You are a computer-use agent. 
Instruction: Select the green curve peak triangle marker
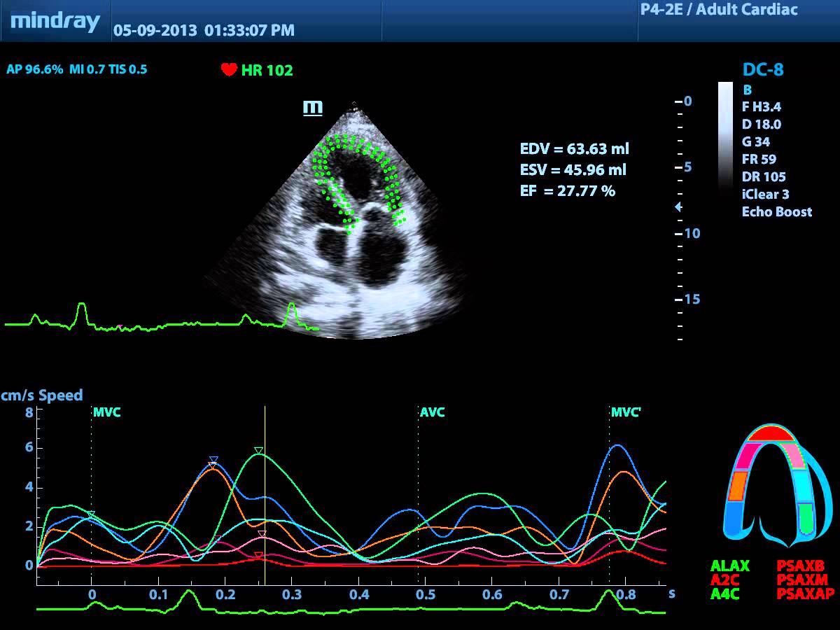pyautogui.click(x=258, y=451)
